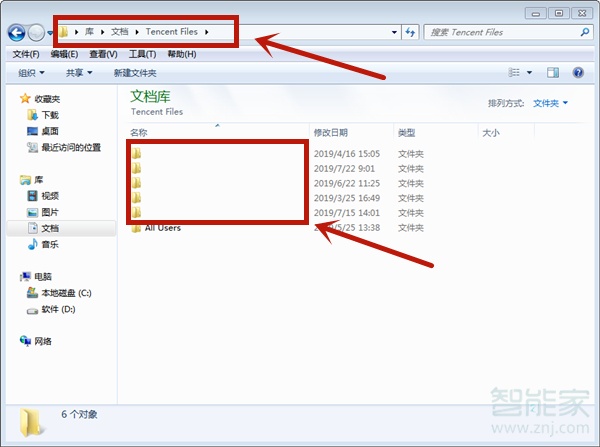Open the 图片 library
600x447 pixels.
tap(50, 212)
